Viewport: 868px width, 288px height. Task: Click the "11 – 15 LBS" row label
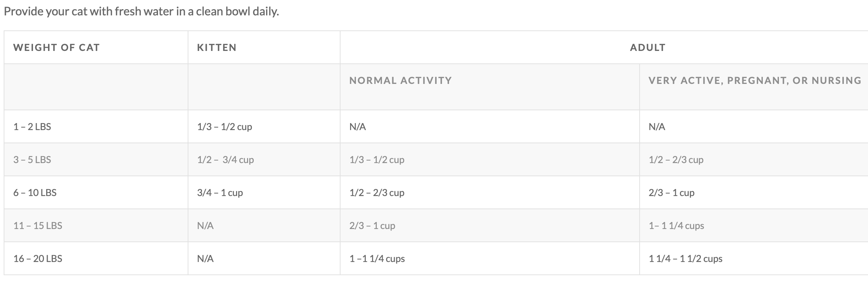point(38,226)
